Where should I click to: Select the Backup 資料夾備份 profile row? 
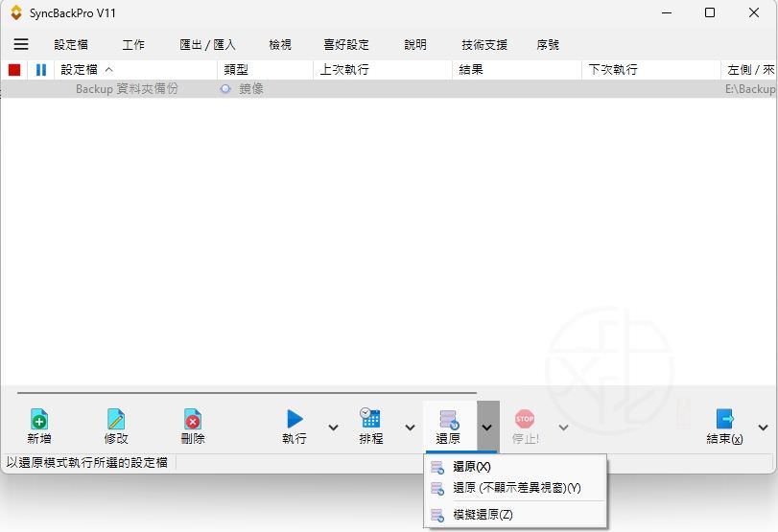(127, 89)
